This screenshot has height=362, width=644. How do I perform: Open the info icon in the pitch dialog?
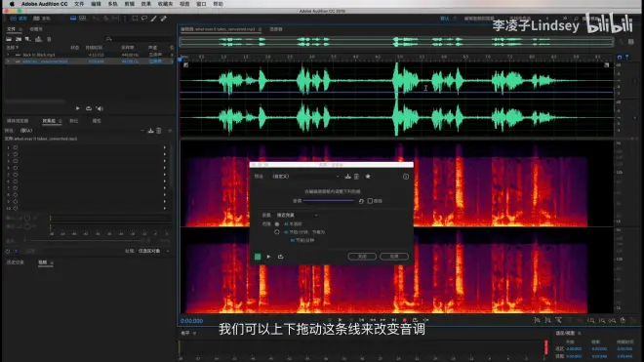(x=406, y=177)
